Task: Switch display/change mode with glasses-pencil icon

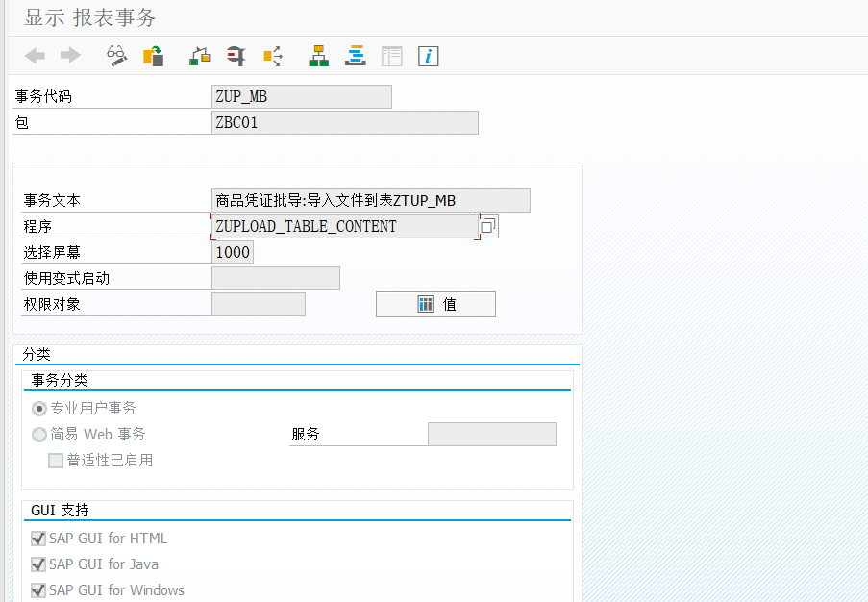Action: (116, 56)
